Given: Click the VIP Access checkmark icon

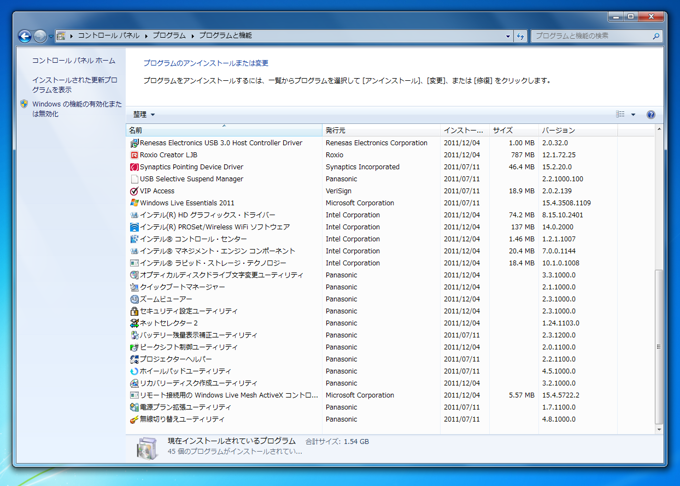Looking at the screenshot, I should coord(134,191).
